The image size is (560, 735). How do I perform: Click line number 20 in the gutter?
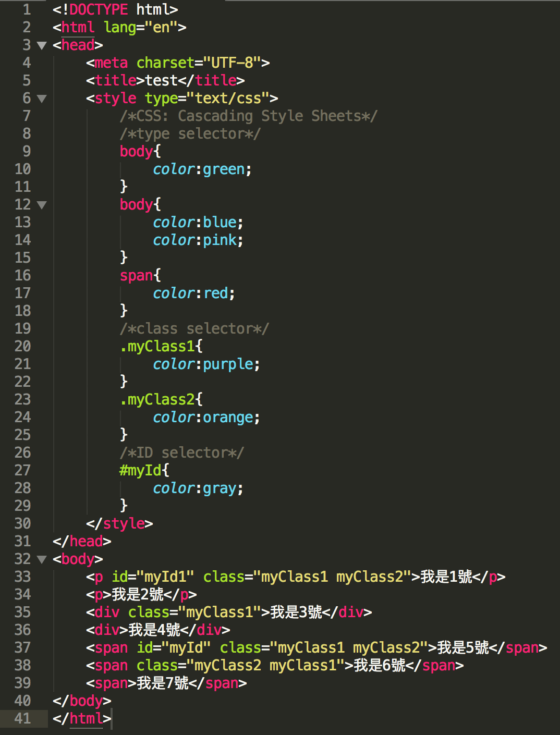[23, 346]
